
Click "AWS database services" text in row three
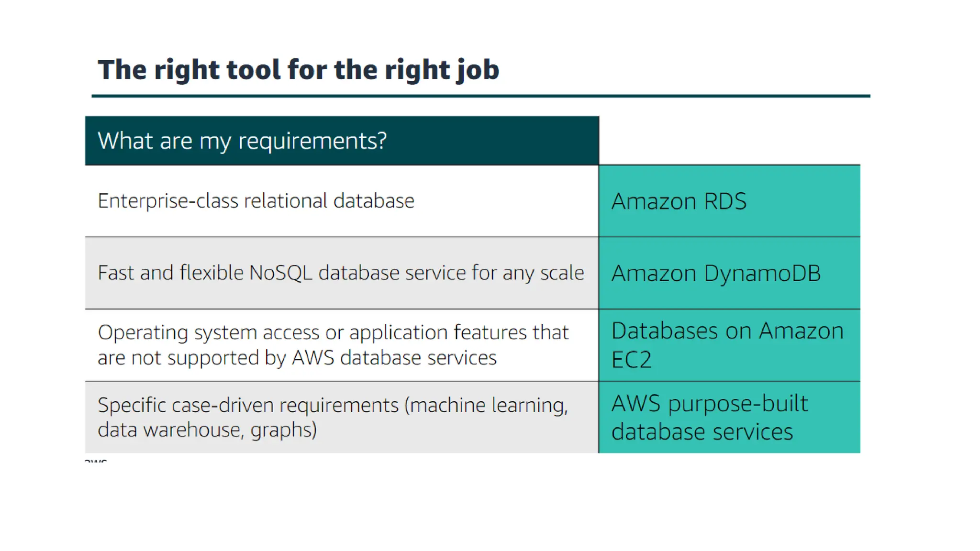(x=394, y=358)
